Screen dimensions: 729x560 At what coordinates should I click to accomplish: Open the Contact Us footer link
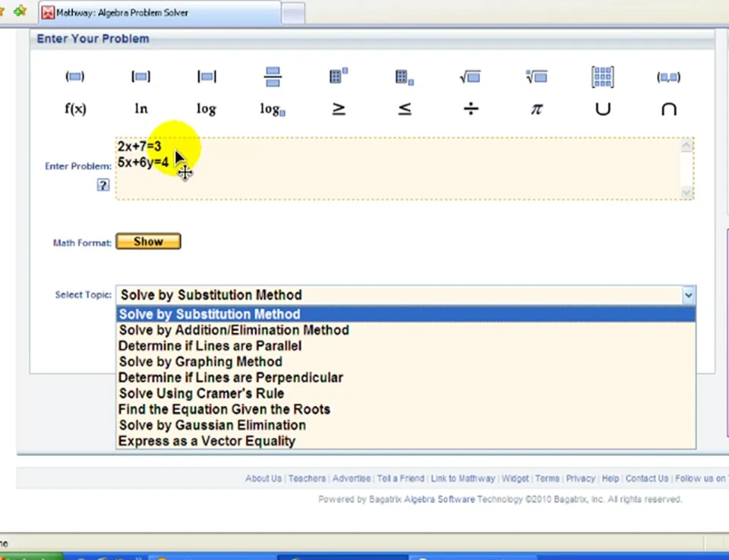click(647, 478)
